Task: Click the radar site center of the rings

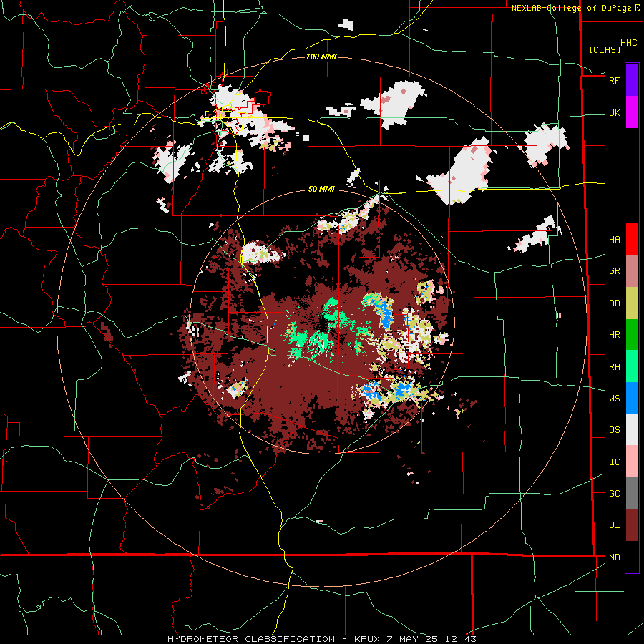Action: tap(321, 322)
